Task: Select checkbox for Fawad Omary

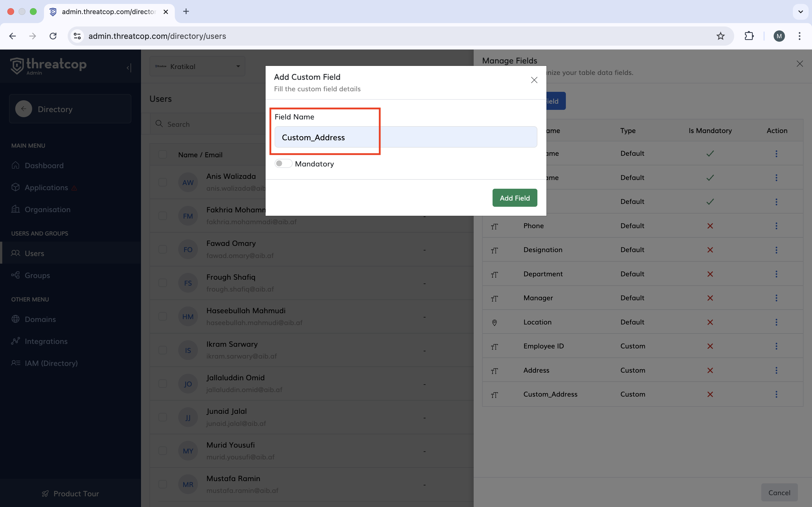Action: (x=163, y=250)
